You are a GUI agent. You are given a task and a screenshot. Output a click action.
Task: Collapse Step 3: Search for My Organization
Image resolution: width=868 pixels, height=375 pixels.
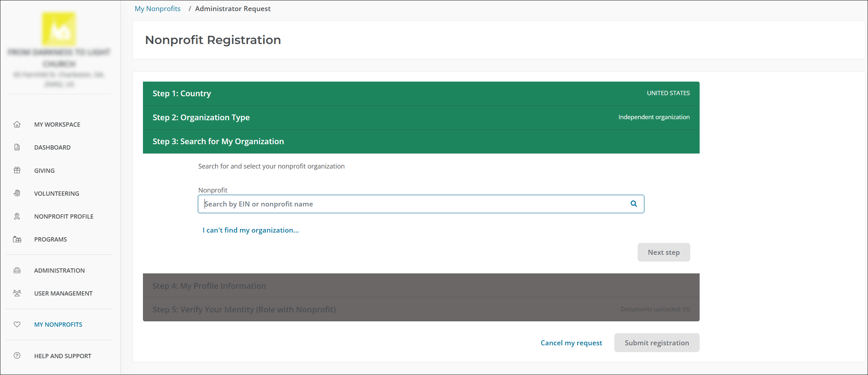421,141
